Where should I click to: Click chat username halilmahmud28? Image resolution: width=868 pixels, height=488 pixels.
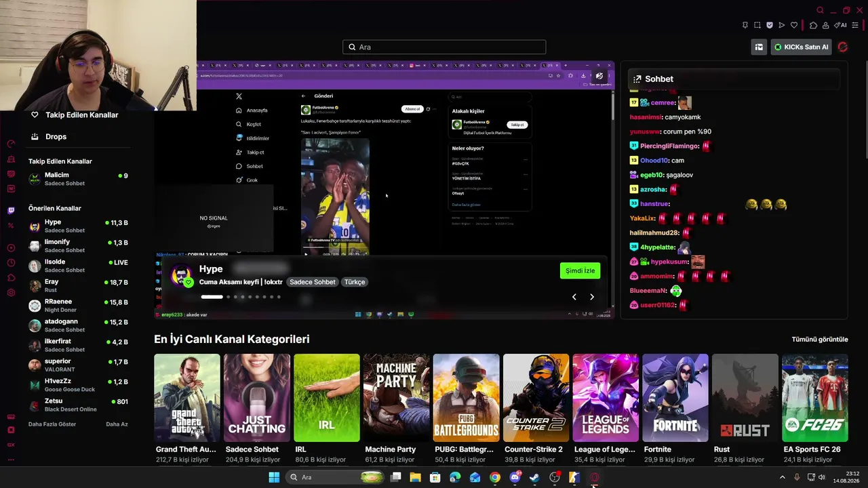[654, 232]
